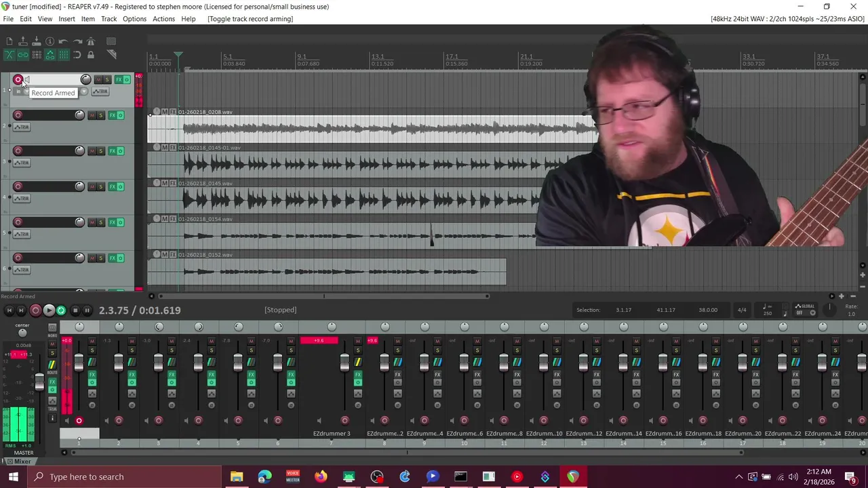Toggle the repeat loop button in the transport
The image size is (868, 488).
point(61,310)
